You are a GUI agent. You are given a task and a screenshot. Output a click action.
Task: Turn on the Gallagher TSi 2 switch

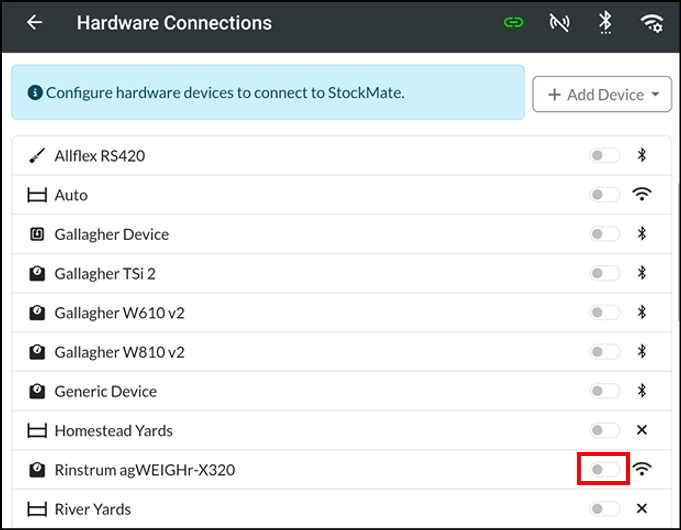pyautogui.click(x=605, y=273)
